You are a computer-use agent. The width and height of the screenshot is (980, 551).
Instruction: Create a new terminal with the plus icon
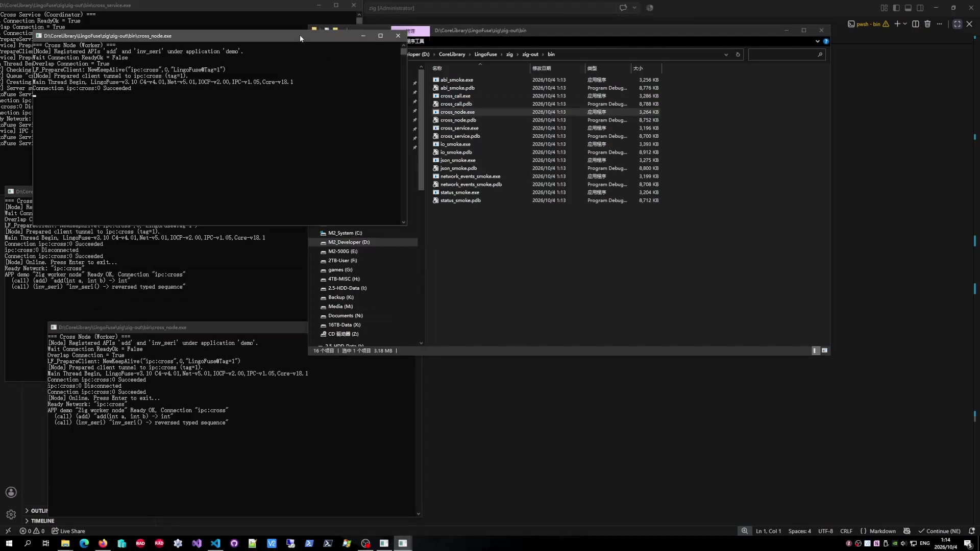pyautogui.click(x=897, y=24)
